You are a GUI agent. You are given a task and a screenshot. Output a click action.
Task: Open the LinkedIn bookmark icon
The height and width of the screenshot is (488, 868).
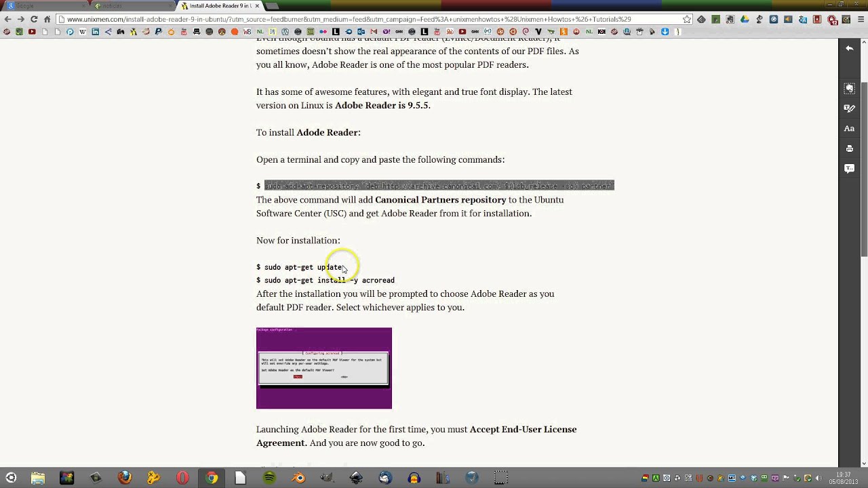click(95, 31)
